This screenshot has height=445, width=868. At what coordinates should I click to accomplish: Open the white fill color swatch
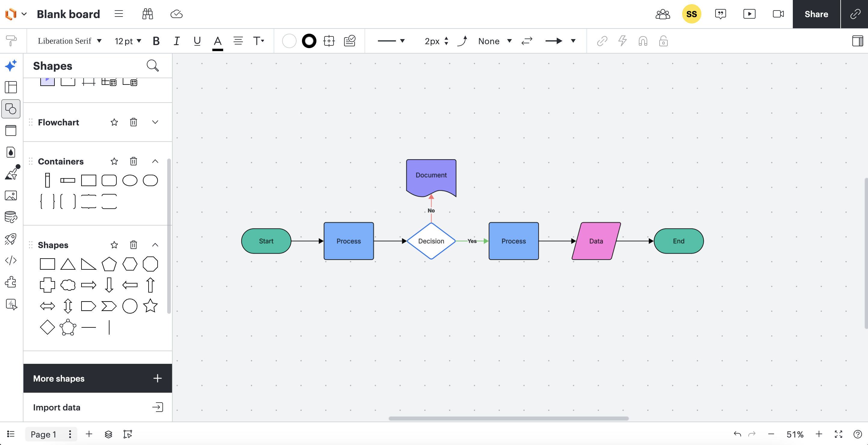(x=289, y=41)
